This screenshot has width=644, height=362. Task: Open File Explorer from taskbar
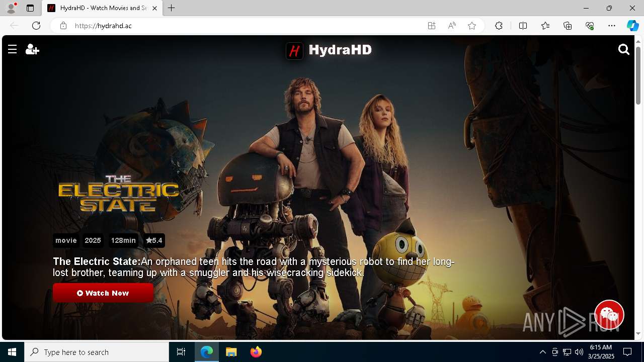(x=231, y=352)
